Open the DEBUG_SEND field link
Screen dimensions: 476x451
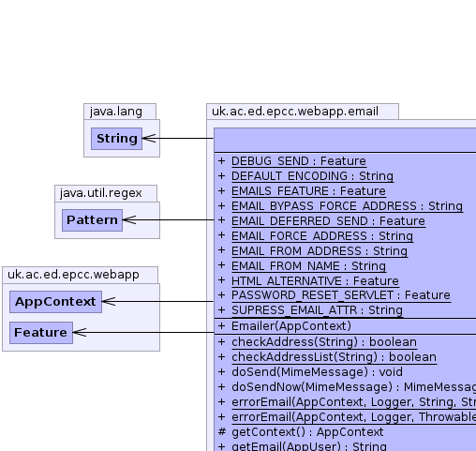(299, 161)
